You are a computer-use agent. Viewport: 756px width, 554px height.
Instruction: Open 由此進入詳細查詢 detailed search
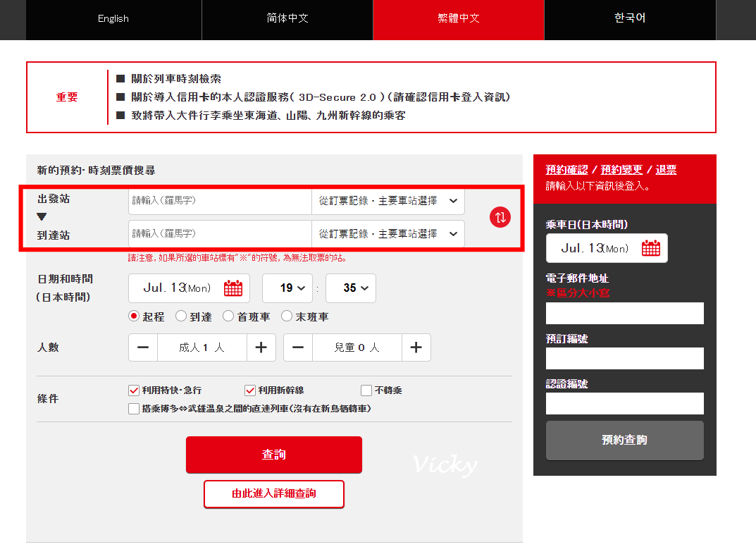tap(274, 493)
